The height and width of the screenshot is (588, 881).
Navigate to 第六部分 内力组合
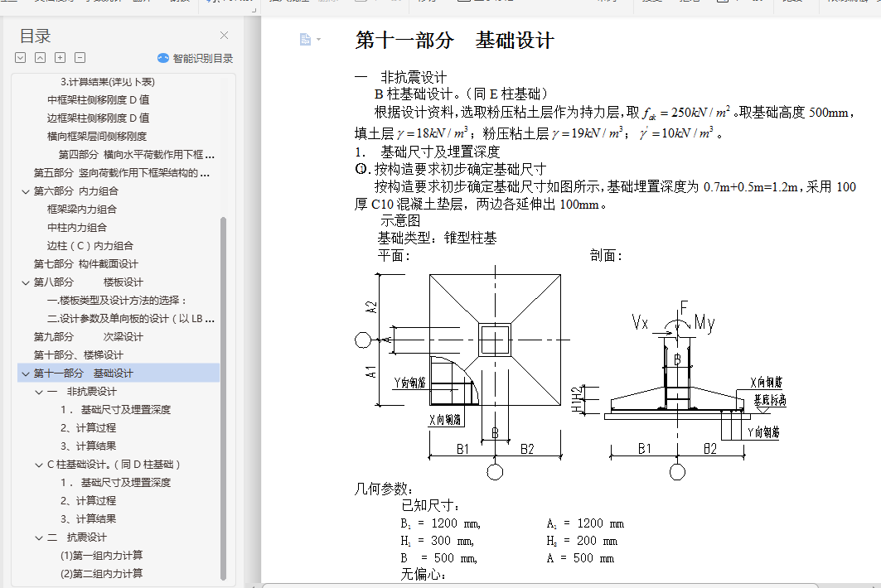[x=76, y=191]
